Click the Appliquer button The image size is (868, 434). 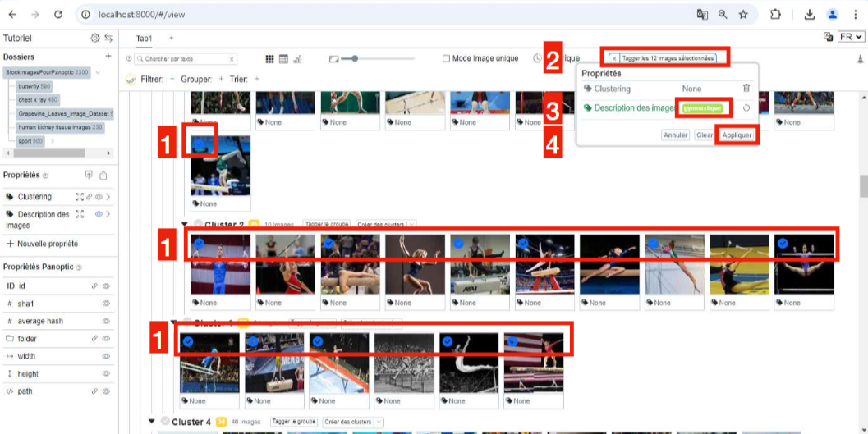pos(737,135)
